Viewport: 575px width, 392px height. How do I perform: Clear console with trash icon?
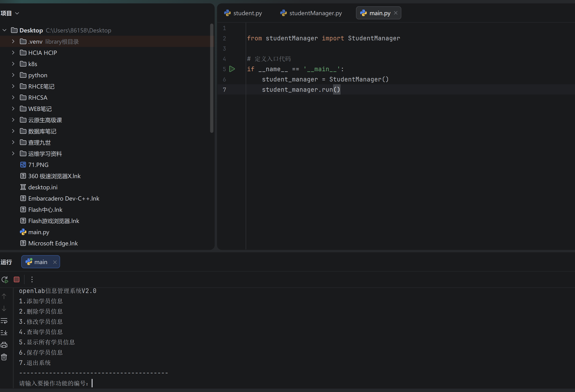tap(4, 357)
